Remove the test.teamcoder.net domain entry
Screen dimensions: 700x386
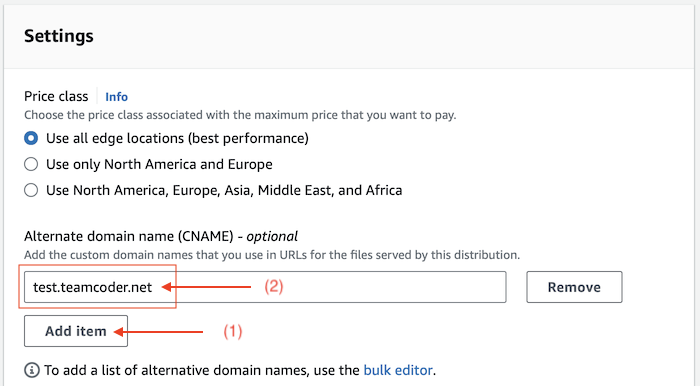point(574,287)
